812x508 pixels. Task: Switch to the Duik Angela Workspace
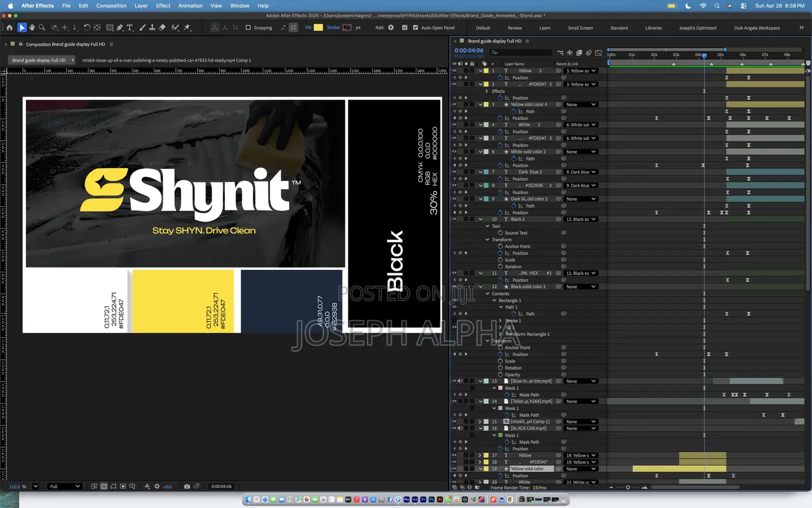click(x=757, y=28)
